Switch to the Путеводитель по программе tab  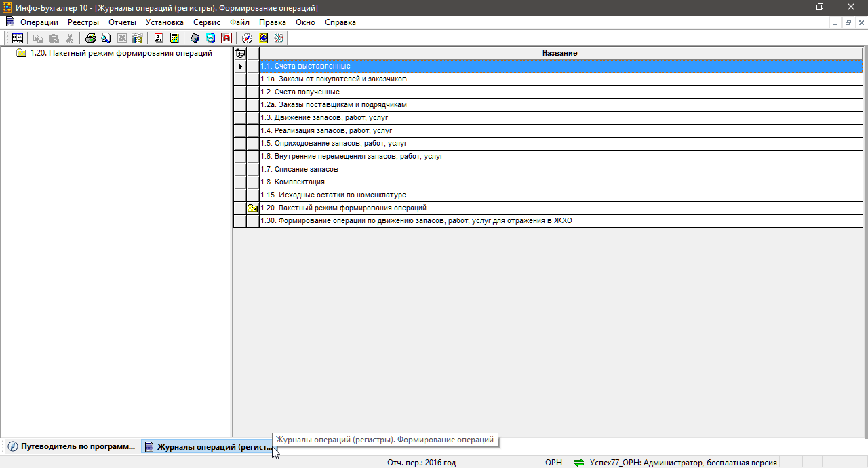pos(71,447)
